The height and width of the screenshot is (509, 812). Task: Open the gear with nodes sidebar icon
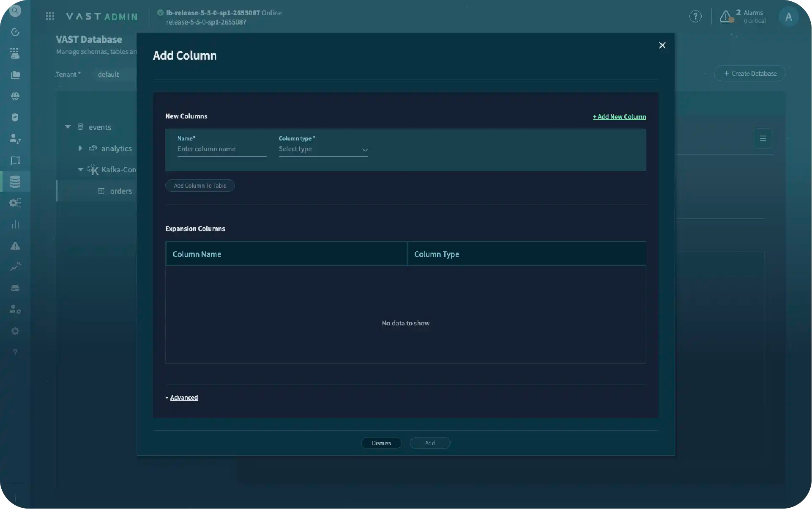point(15,203)
